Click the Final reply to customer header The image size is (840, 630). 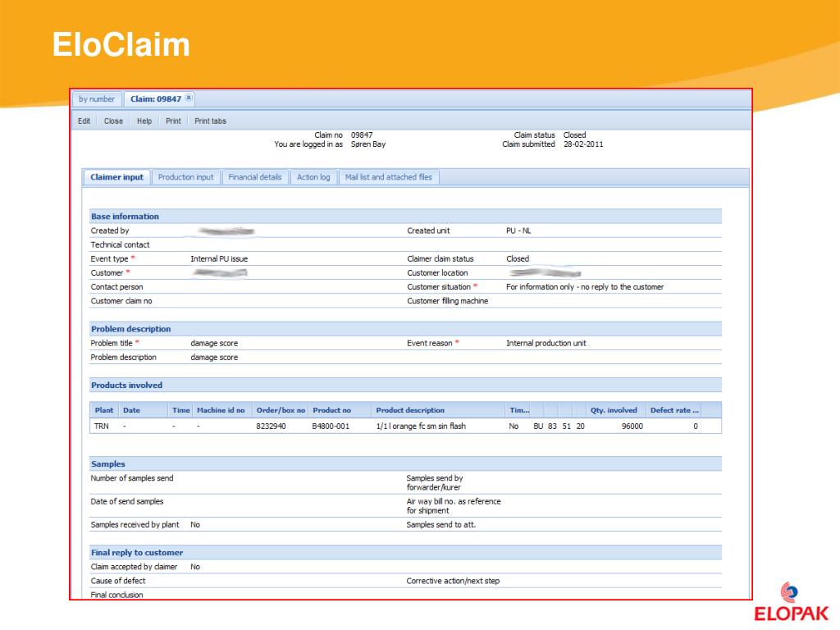pos(405,552)
